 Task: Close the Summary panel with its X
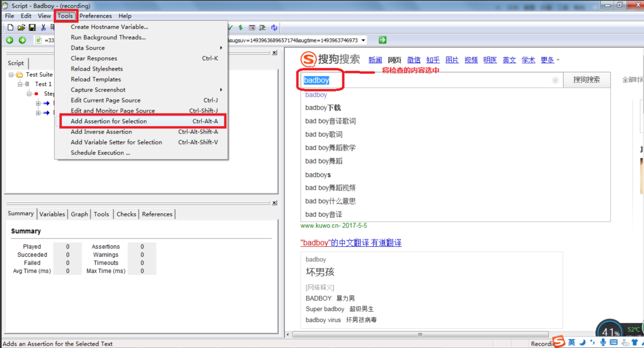pyautogui.click(x=274, y=203)
